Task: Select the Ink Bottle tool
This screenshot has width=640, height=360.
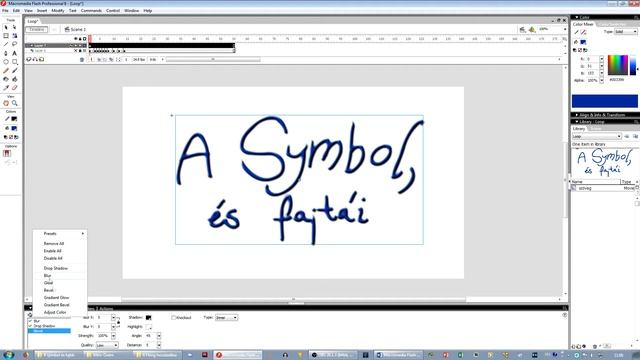Action: [6, 79]
